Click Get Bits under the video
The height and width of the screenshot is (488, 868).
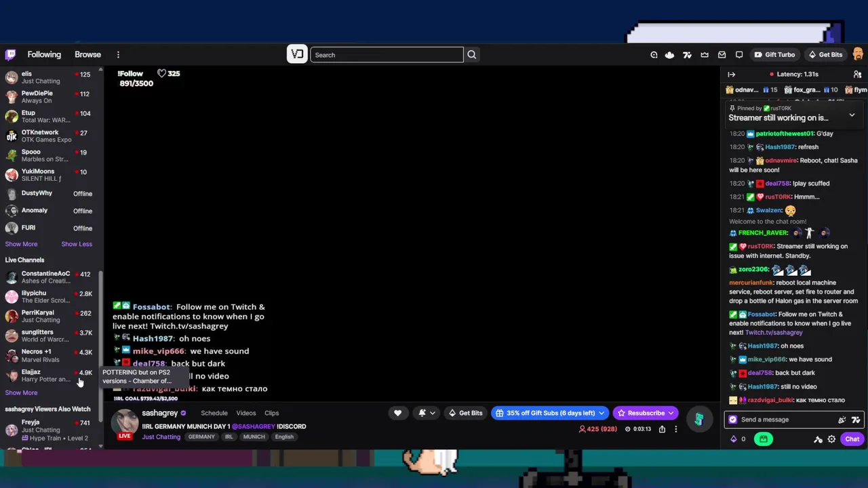point(465,413)
